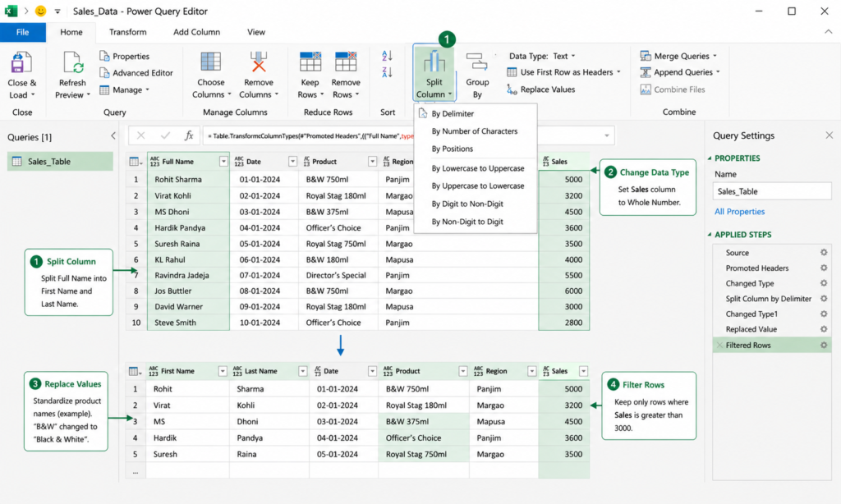Open the File tab
This screenshot has width=841, height=504.
[x=22, y=32]
